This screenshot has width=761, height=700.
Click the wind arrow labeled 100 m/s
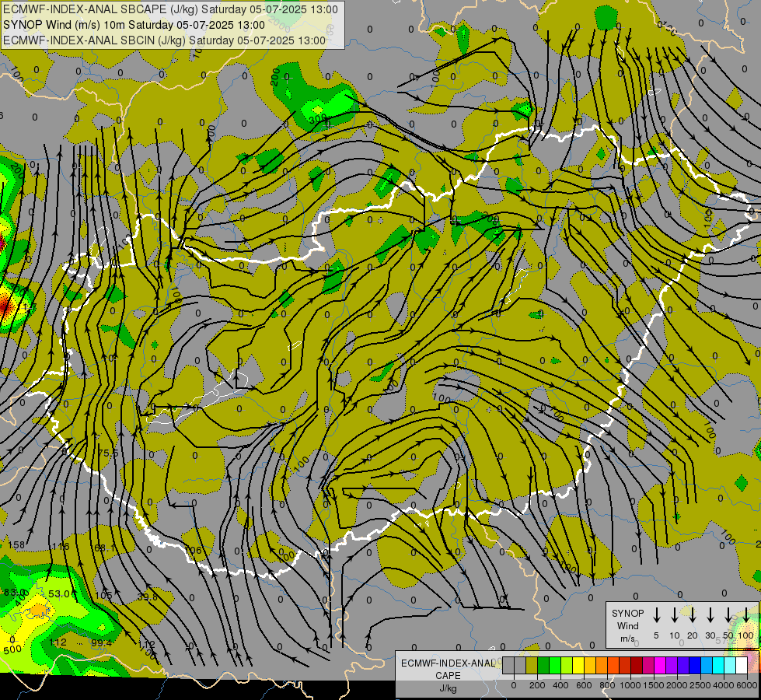(746, 615)
